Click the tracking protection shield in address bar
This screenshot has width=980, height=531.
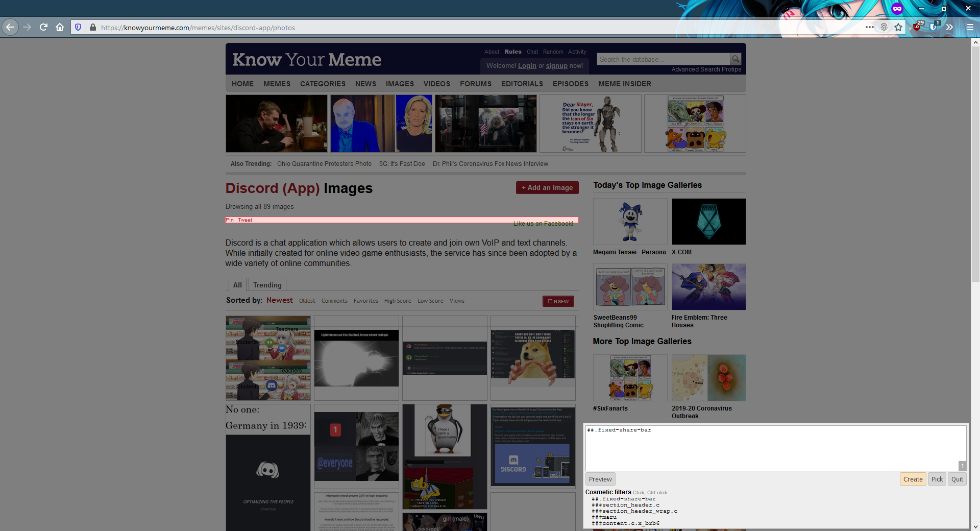coord(78,27)
